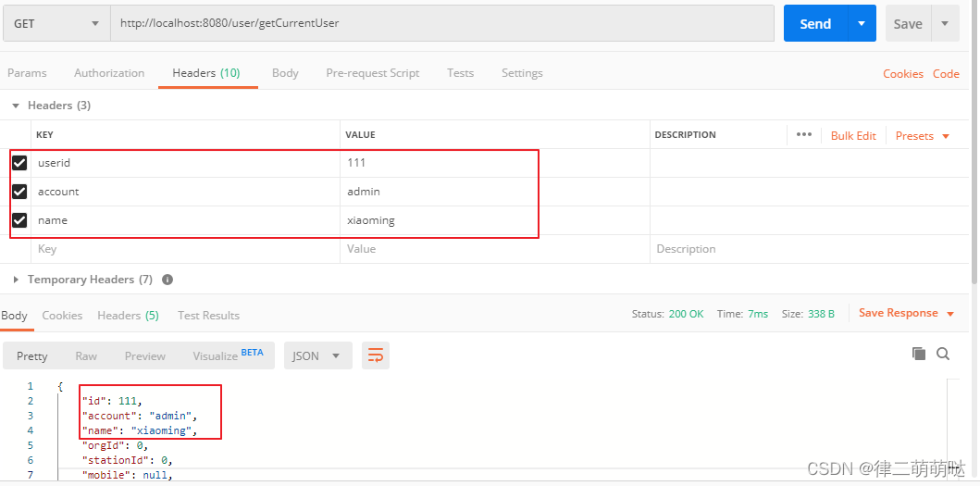This screenshot has width=980, height=486.
Task: Switch to Bulk Edit mode
Action: point(853,136)
